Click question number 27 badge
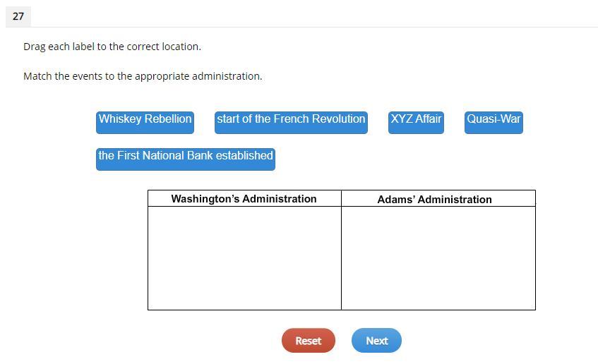 tap(18, 16)
